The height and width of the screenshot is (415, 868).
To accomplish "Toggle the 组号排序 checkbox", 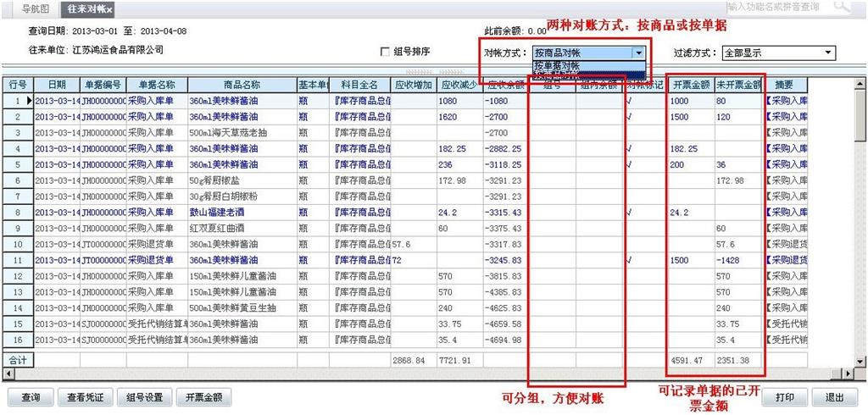I will (385, 52).
